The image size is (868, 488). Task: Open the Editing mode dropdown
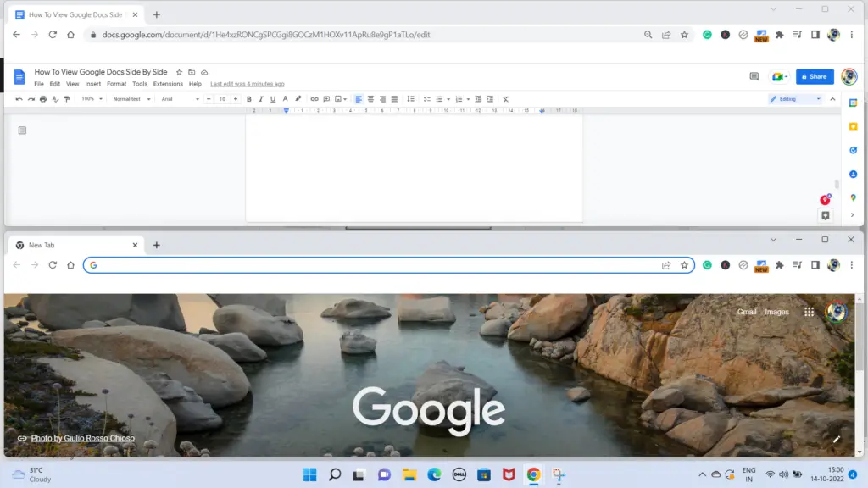795,99
